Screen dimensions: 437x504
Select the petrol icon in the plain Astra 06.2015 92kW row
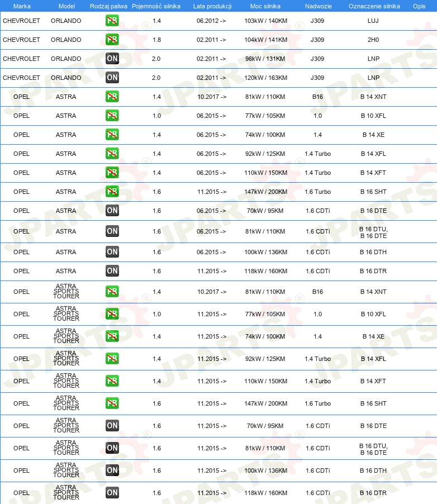(112, 153)
